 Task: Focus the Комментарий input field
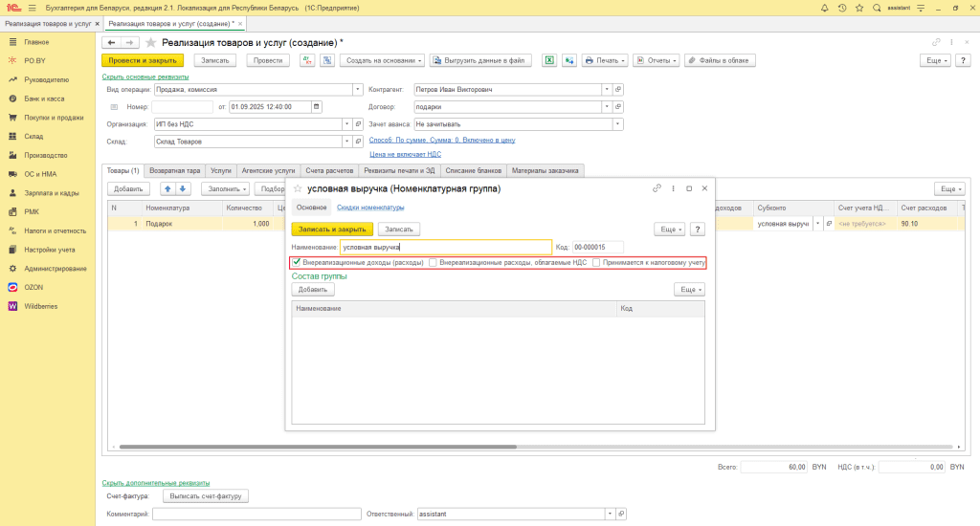point(256,515)
